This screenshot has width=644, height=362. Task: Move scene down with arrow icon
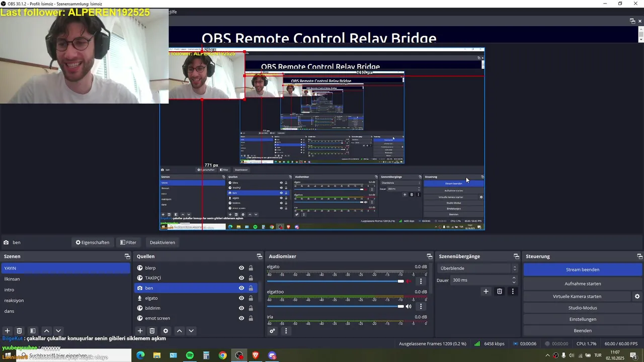(x=58, y=331)
